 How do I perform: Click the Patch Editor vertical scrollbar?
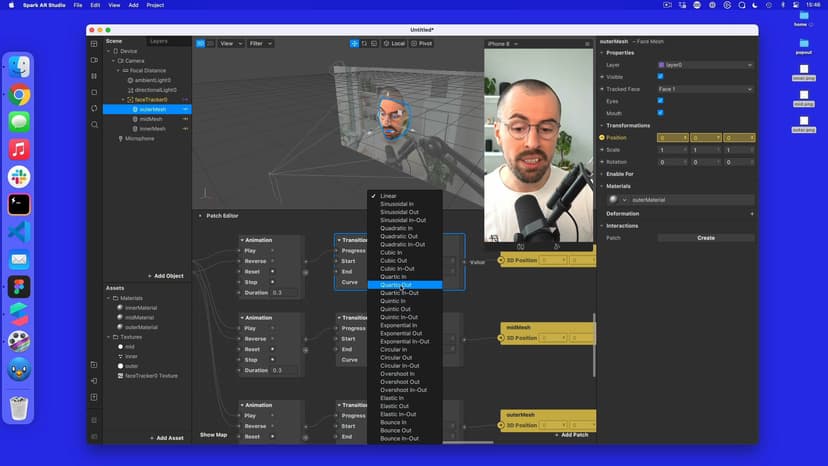click(595, 346)
